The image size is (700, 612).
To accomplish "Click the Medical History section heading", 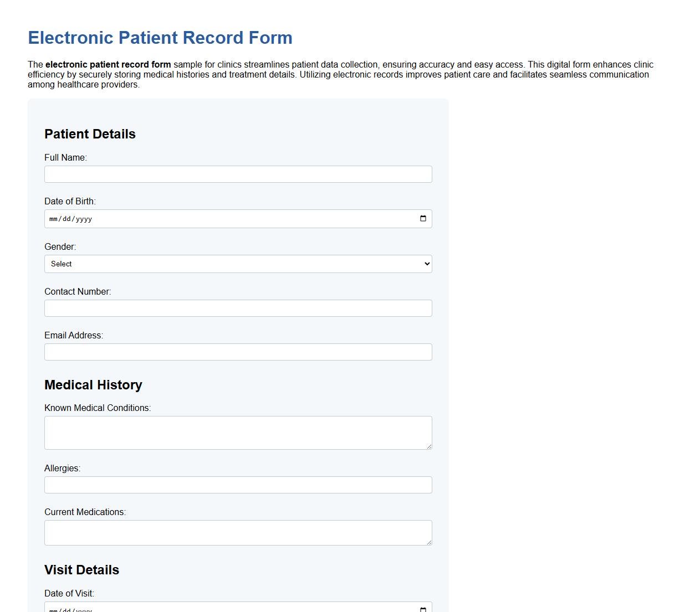I will click(93, 384).
